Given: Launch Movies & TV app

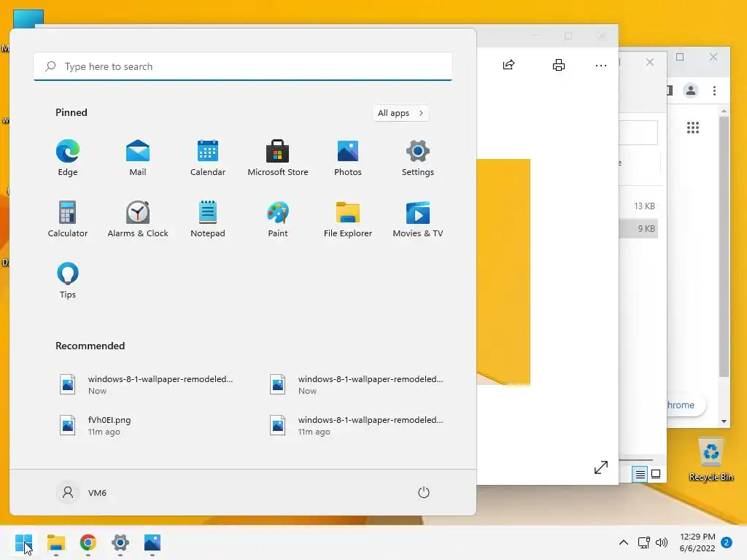Looking at the screenshot, I should click(x=418, y=219).
